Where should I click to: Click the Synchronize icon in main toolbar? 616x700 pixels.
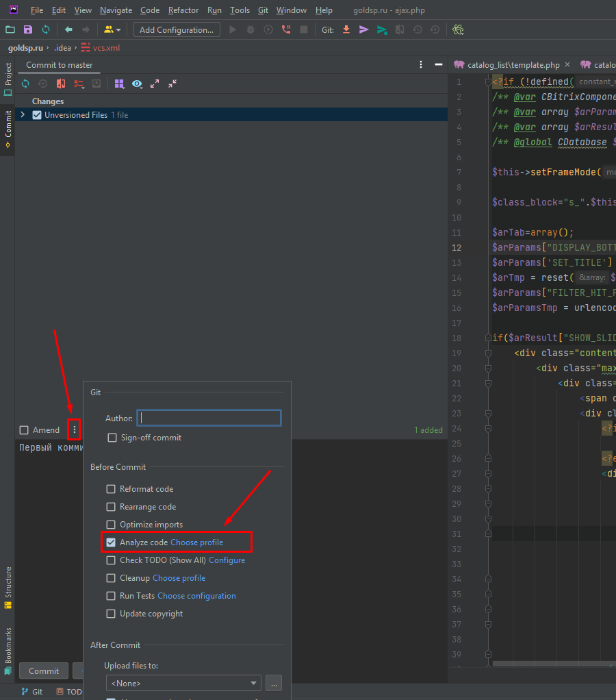pyautogui.click(x=46, y=30)
